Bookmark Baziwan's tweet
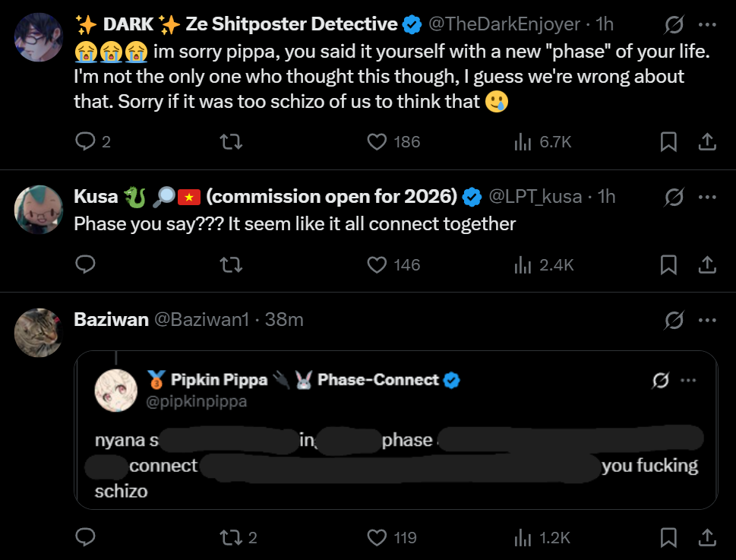This screenshot has width=736, height=560. coord(668,538)
